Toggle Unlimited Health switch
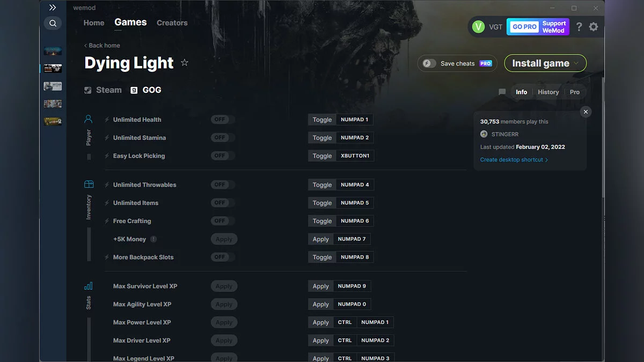644x362 pixels. click(x=223, y=120)
